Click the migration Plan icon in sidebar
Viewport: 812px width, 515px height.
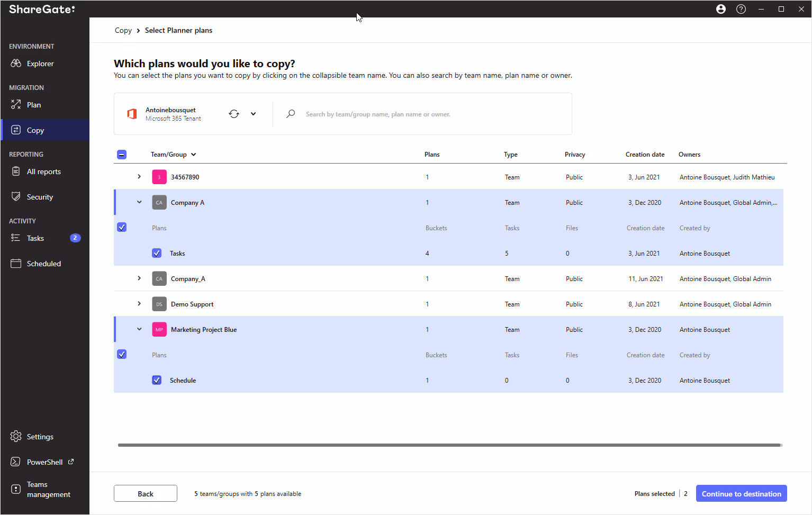pyautogui.click(x=16, y=104)
